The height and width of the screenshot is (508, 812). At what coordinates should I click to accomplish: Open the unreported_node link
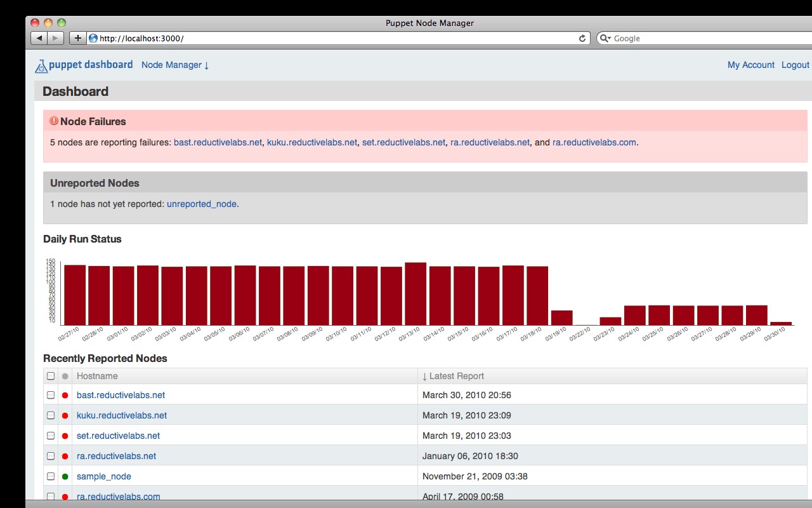[x=201, y=204]
